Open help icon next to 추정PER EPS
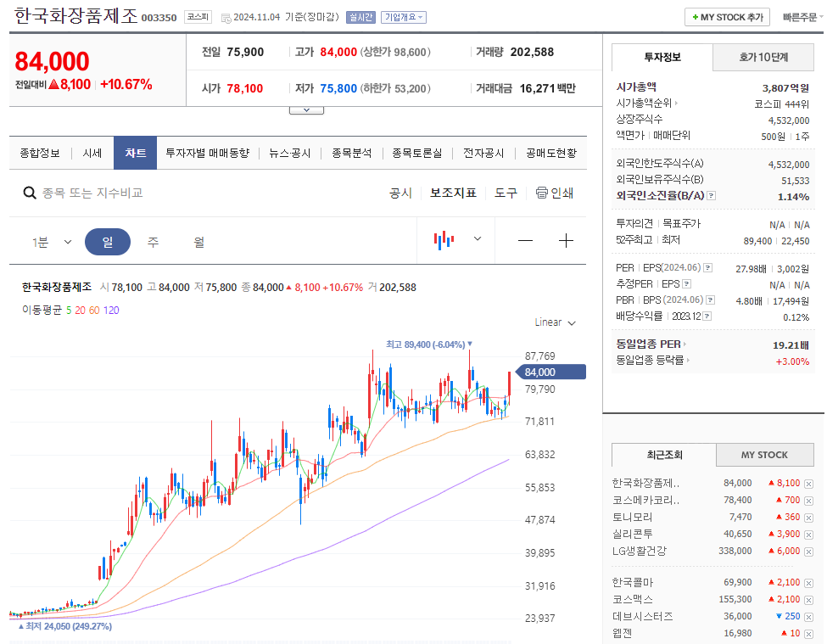827x644 pixels. coord(687,283)
